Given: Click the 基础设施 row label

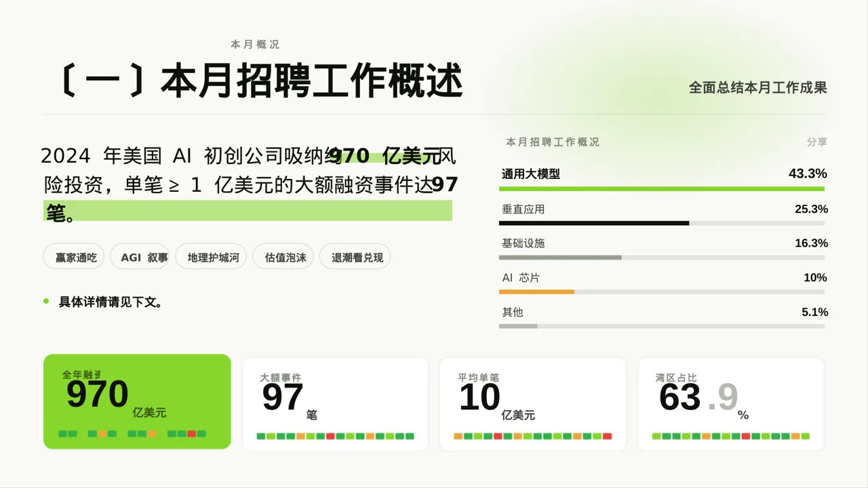Looking at the screenshot, I should pyautogui.click(x=523, y=243).
